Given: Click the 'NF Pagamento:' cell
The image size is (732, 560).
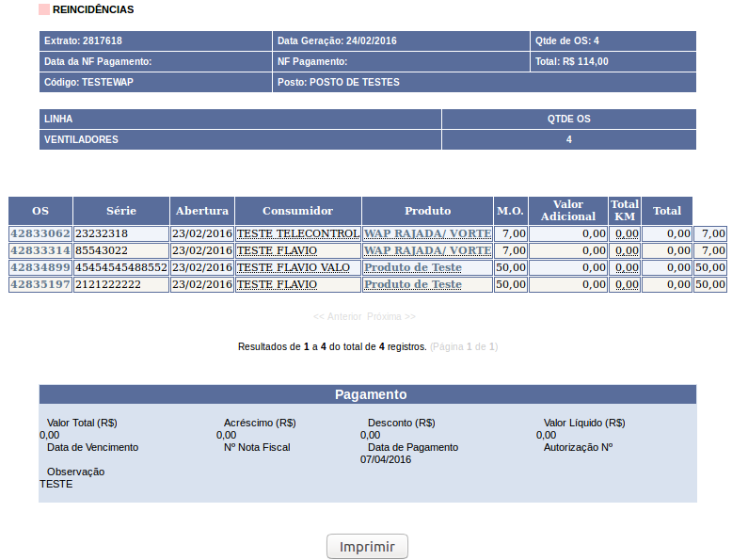Looking at the screenshot, I should coord(401,62).
